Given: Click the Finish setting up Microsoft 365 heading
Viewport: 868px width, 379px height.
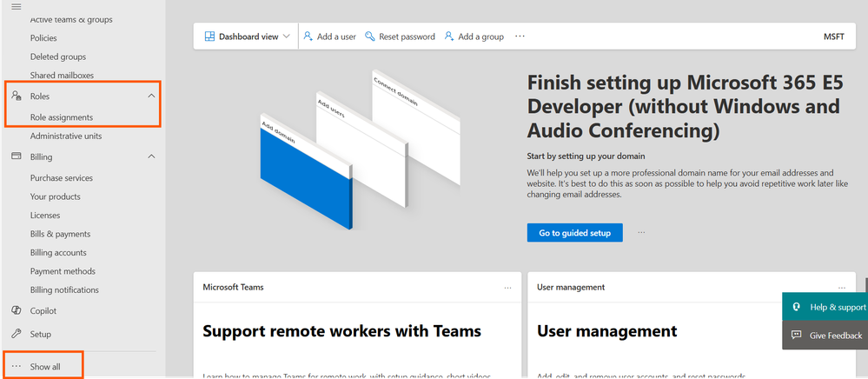Looking at the screenshot, I should 685,107.
